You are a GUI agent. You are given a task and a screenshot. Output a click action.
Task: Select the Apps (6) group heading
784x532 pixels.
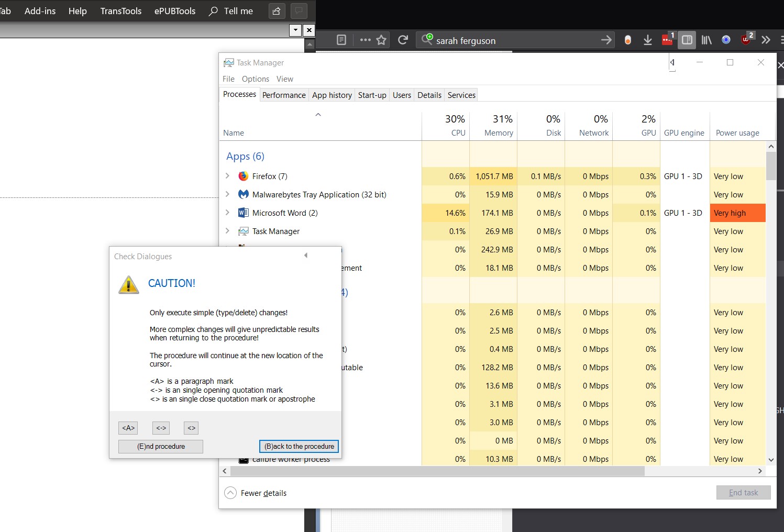point(245,157)
